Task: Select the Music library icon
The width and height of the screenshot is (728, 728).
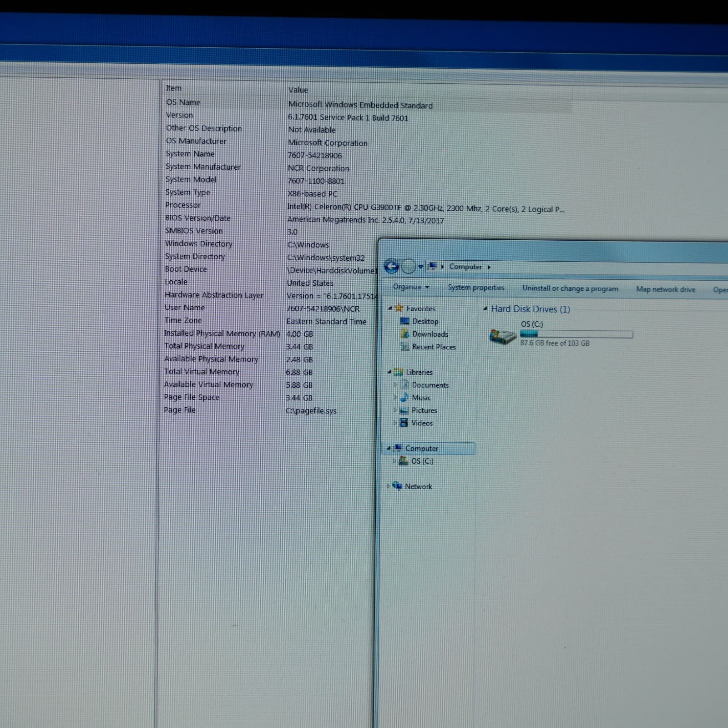Action: point(404,397)
